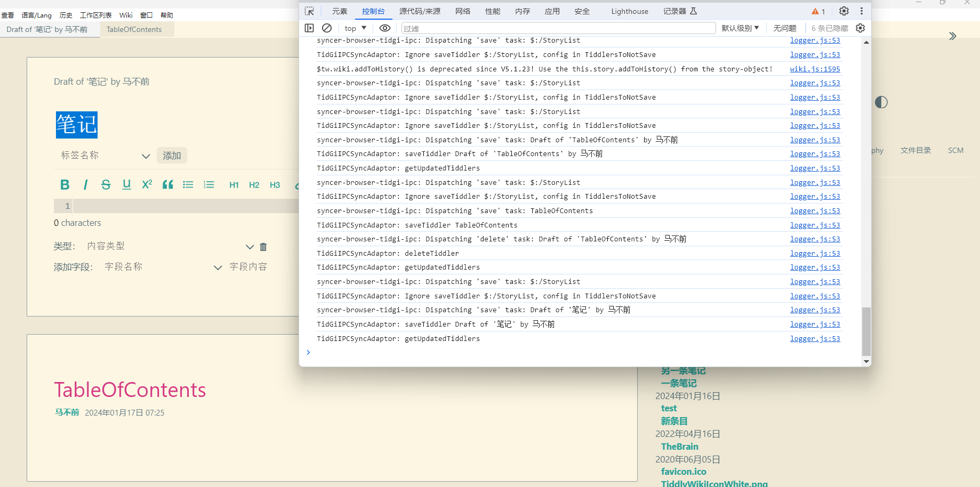Apply bold formatting in editor toolbar
Image resolution: width=980 pixels, height=487 pixels.
(65, 184)
